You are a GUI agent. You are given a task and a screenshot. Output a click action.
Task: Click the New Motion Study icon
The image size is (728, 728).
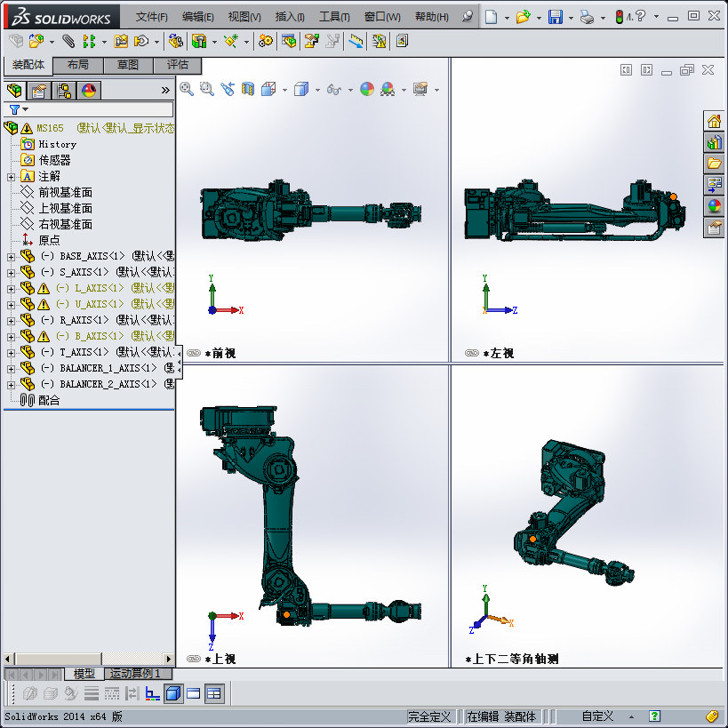[266, 41]
